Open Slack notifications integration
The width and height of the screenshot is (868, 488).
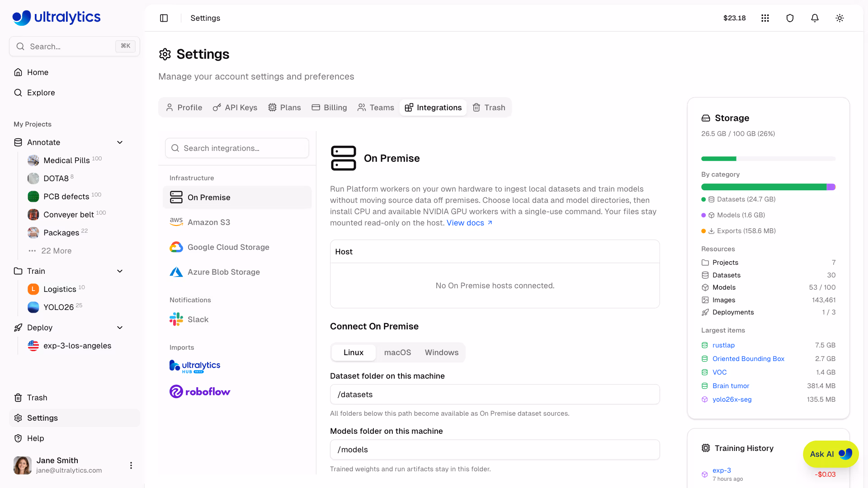pyautogui.click(x=237, y=319)
